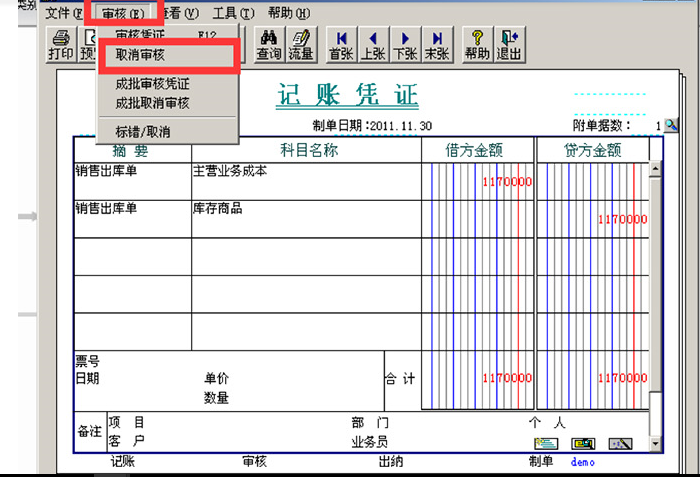
Task: Click the 贷方金额 column header
Action: [592, 150]
